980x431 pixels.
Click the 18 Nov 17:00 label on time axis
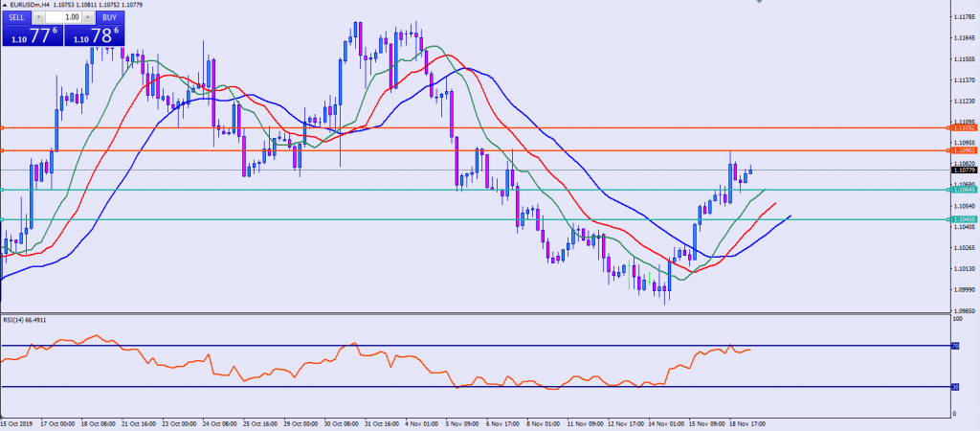748,421
